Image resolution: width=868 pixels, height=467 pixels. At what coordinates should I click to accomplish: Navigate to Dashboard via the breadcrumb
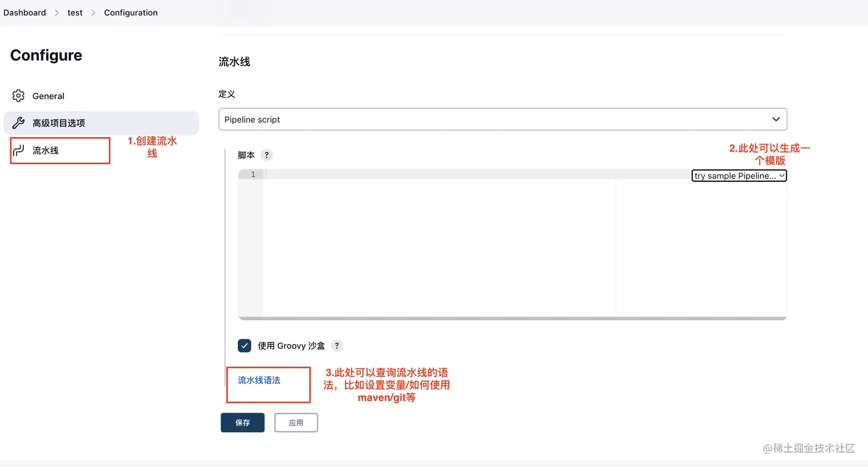click(x=24, y=12)
